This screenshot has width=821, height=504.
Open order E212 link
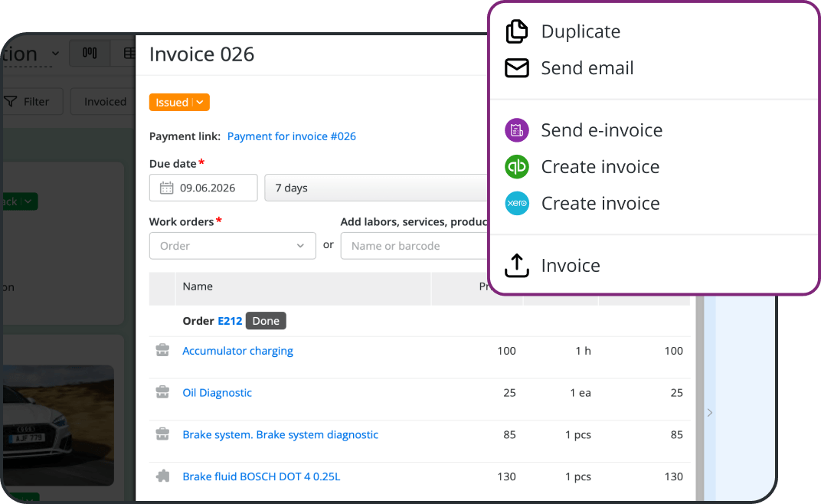230,321
